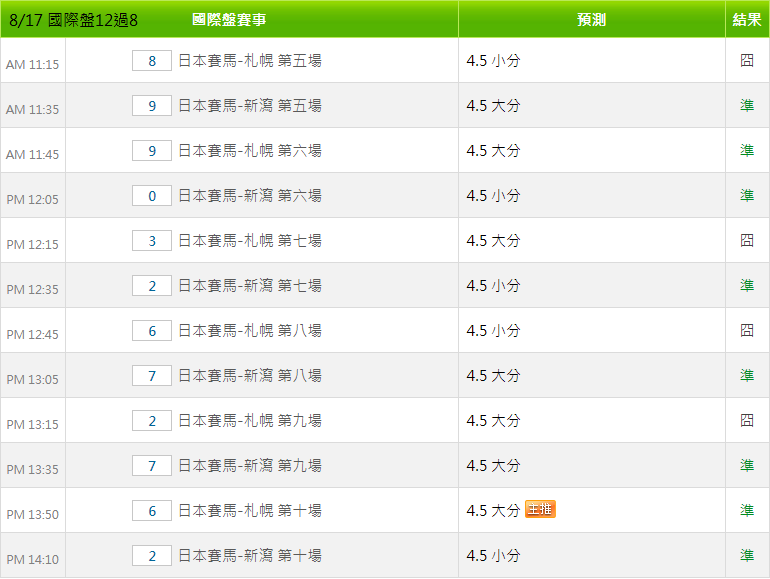Click number box 2 for 新瀉 第十場
This screenshot has width=770, height=579.
pos(152,556)
